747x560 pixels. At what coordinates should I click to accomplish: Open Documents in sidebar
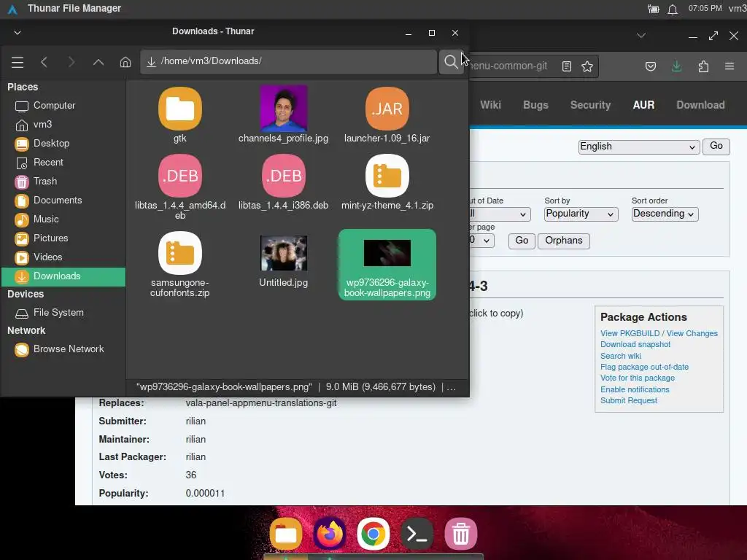(x=63, y=201)
